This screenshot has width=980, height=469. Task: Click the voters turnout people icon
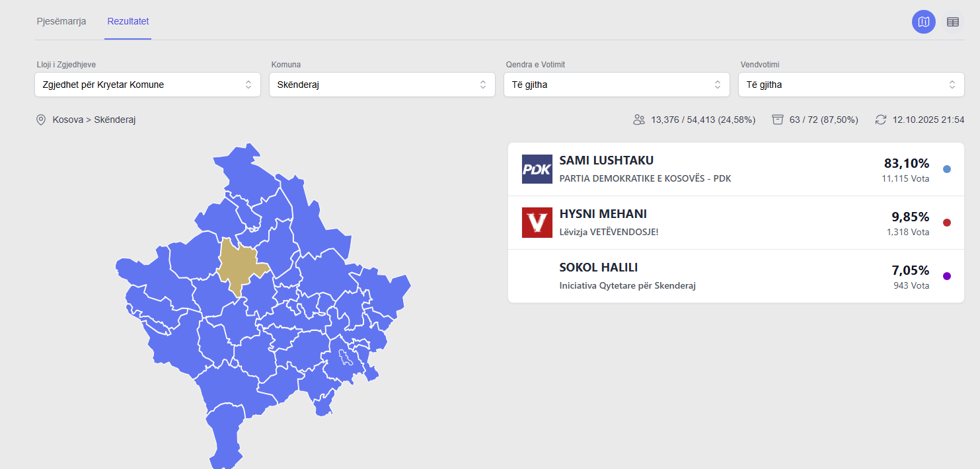(638, 120)
